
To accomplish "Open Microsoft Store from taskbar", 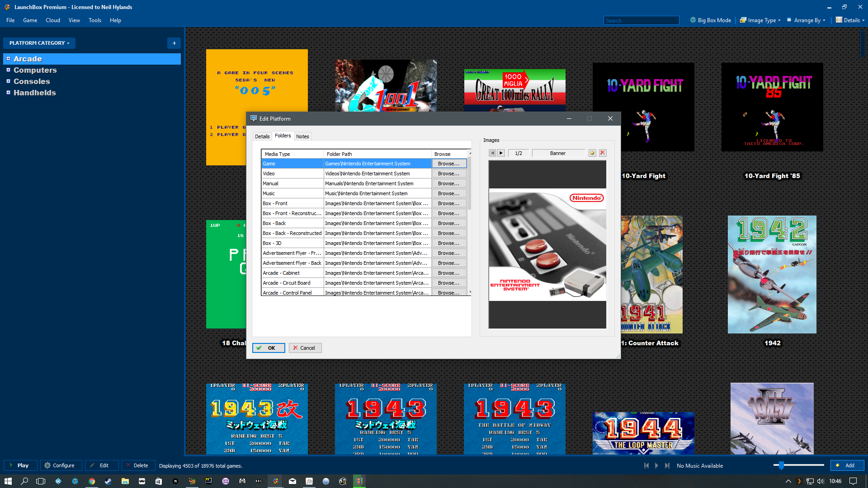I will 159,481.
